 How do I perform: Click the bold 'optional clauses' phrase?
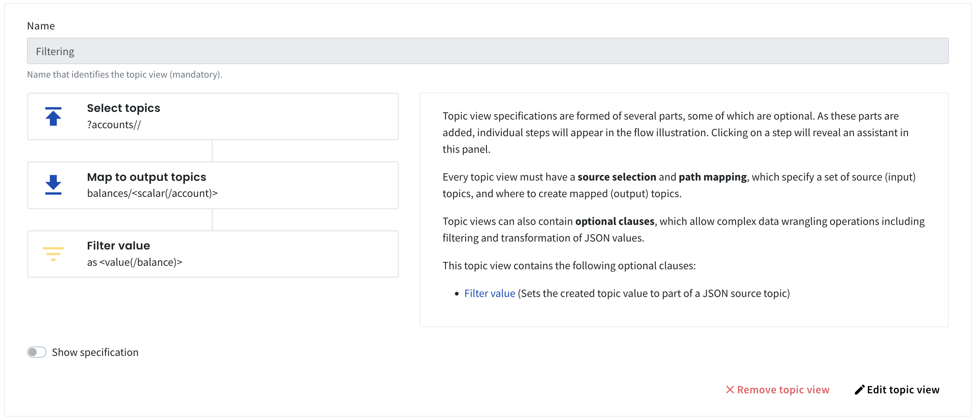(614, 221)
